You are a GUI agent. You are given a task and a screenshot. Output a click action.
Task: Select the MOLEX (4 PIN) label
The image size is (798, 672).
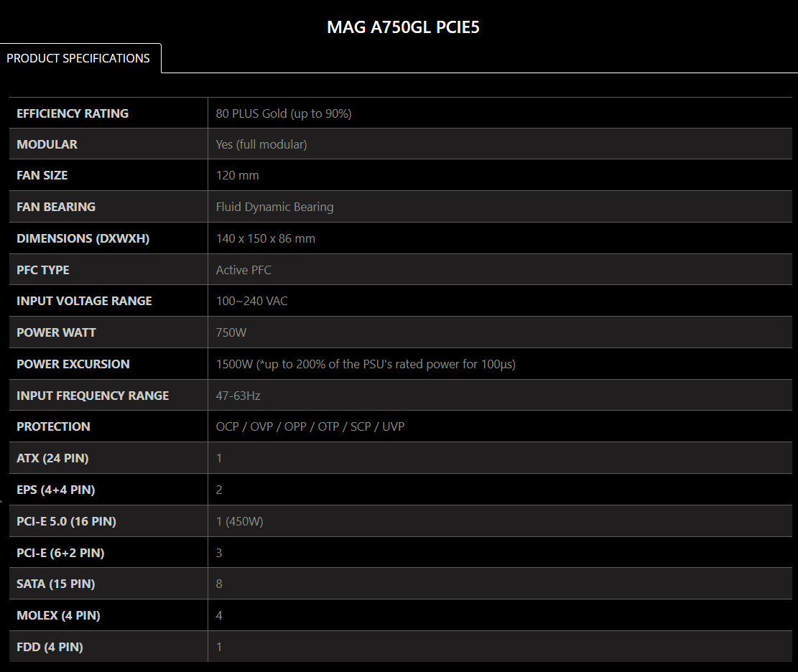(58, 615)
